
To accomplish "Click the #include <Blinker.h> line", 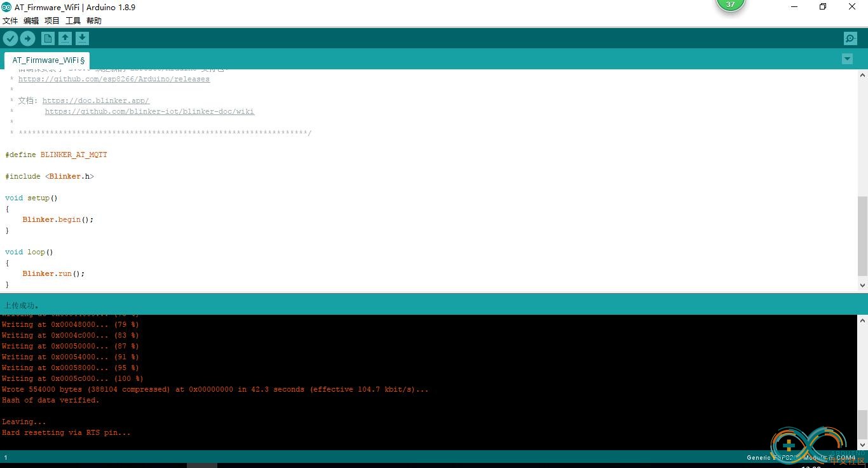I will pyautogui.click(x=50, y=176).
